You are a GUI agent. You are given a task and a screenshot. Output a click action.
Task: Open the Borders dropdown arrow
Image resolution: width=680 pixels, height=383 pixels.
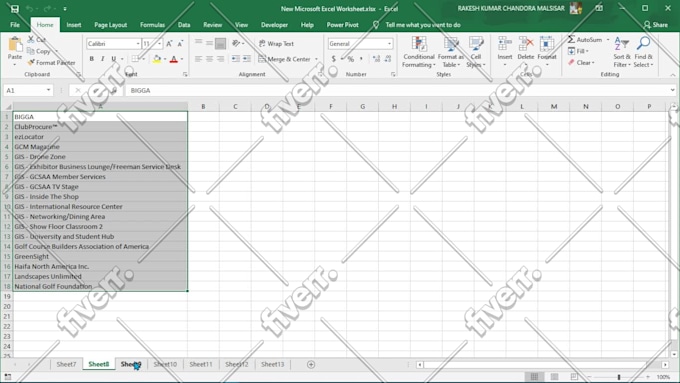click(144, 59)
